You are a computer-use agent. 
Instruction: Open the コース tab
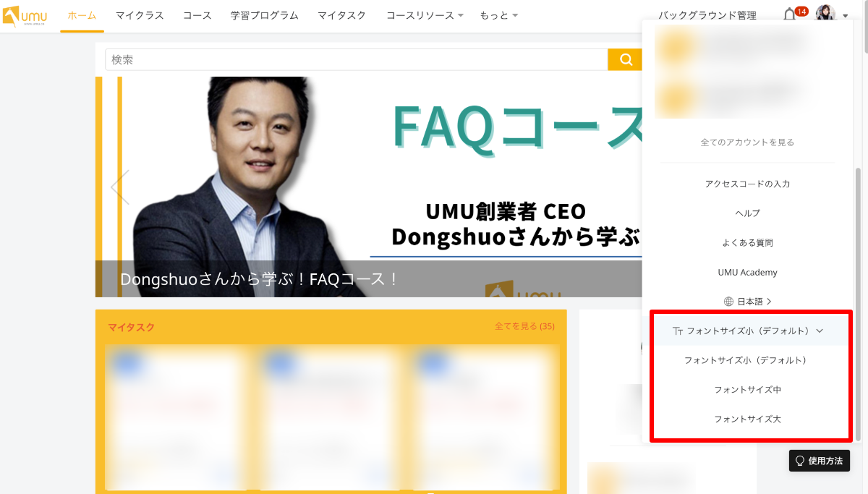point(197,16)
